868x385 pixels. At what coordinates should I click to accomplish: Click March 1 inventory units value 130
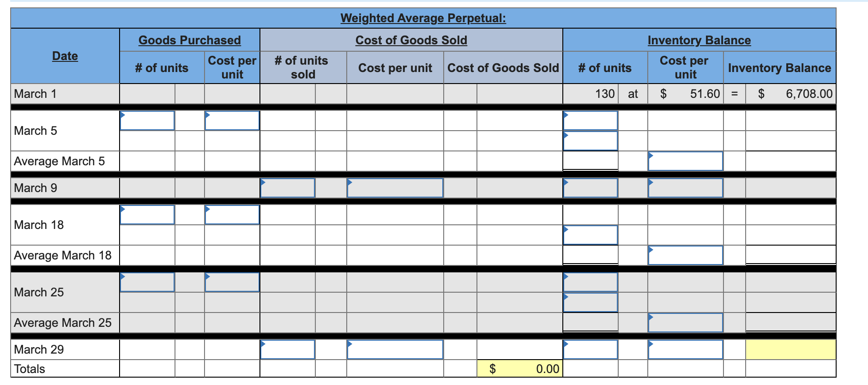click(605, 94)
